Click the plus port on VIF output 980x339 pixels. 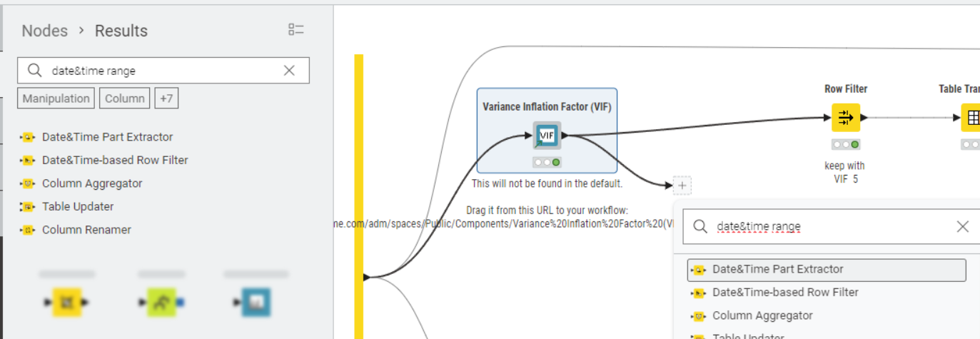pos(682,186)
